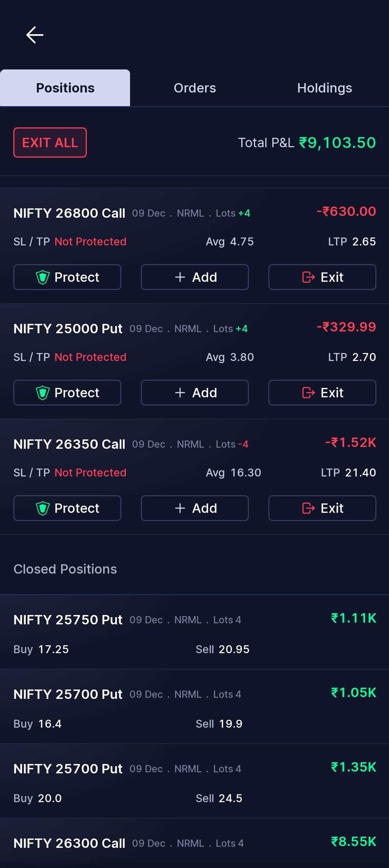This screenshot has width=389, height=868.
Task: Click plus icon to add NIFTY 26800 Call
Action: [x=180, y=277]
